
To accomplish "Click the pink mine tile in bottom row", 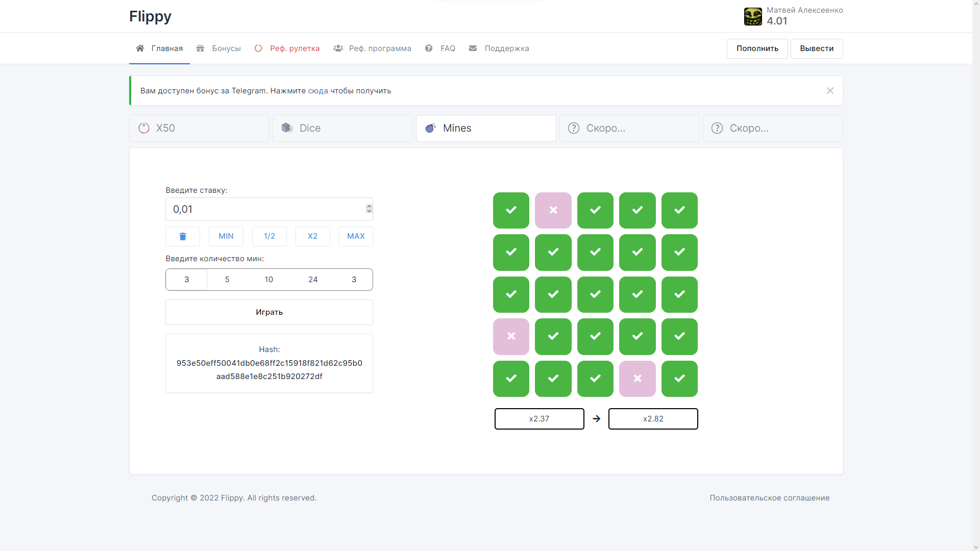I will [x=637, y=379].
